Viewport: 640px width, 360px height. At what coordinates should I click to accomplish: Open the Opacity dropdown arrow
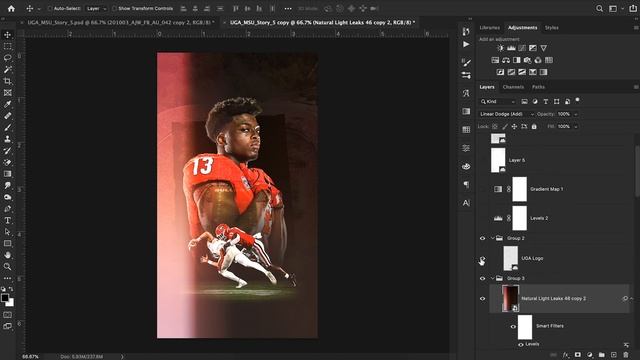coord(576,114)
